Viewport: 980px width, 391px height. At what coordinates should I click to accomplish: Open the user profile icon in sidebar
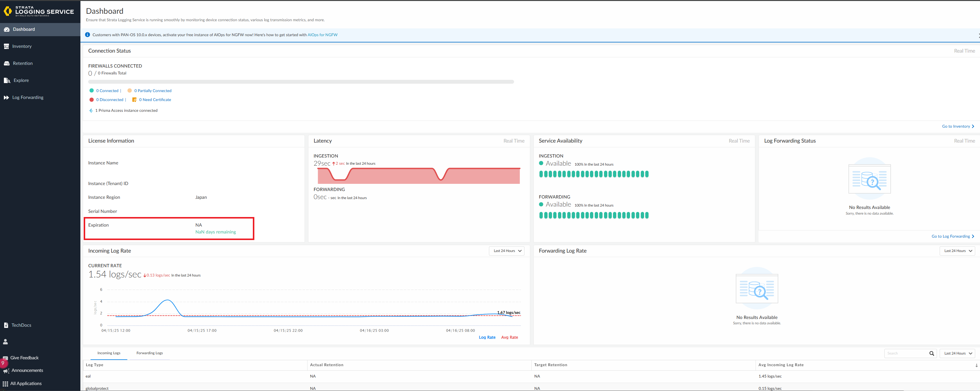pos(5,342)
